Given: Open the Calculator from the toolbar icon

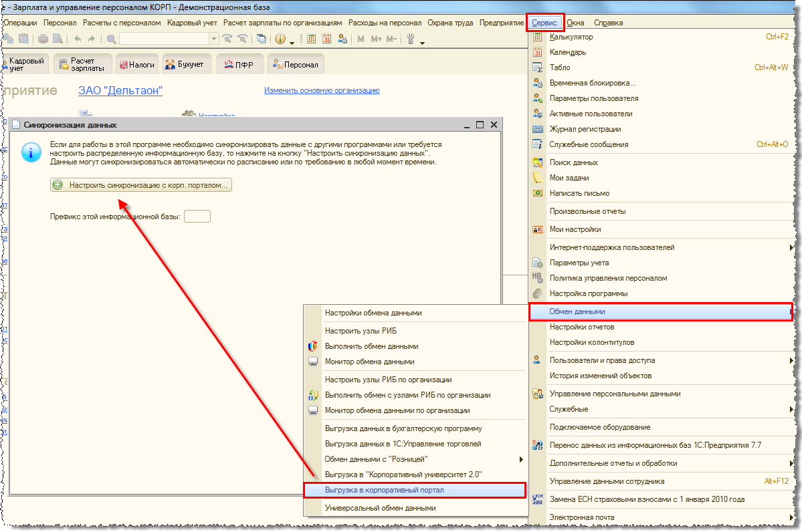Looking at the screenshot, I should (312, 39).
